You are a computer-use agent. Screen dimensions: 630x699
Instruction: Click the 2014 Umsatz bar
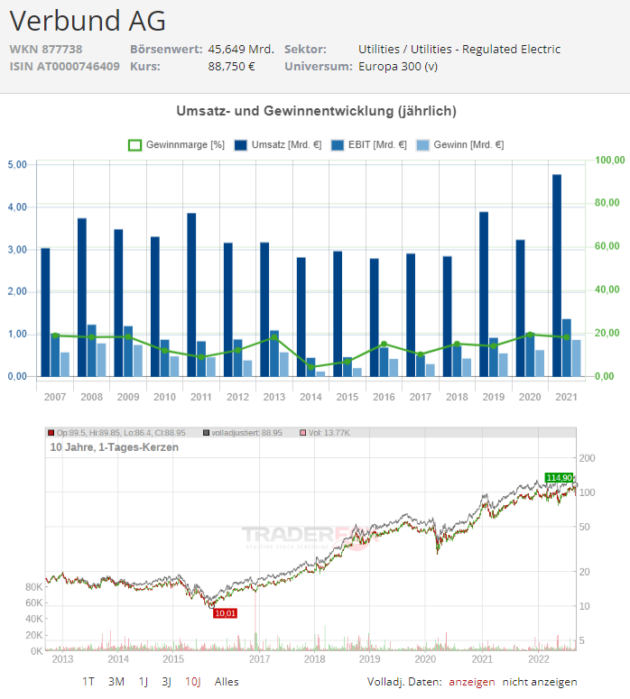tap(301, 317)
